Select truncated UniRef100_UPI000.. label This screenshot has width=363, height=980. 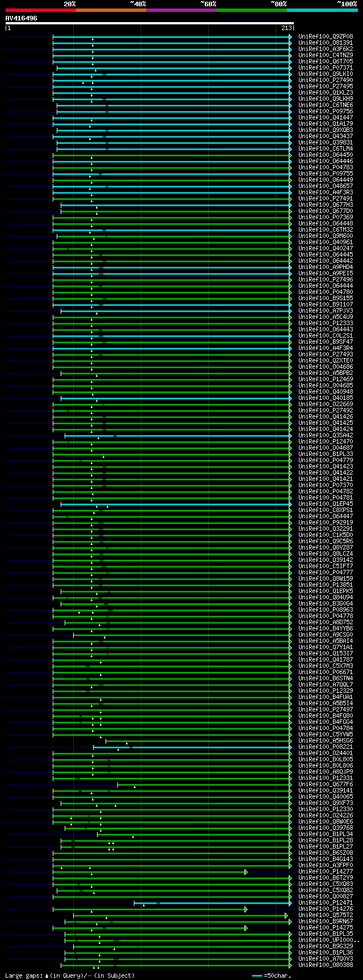(x=329, y=940)
